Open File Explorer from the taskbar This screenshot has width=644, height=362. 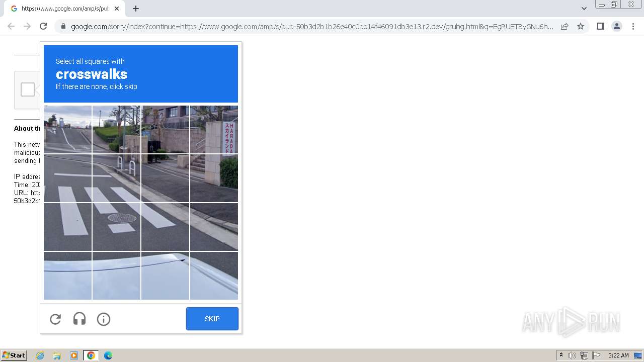57,355
